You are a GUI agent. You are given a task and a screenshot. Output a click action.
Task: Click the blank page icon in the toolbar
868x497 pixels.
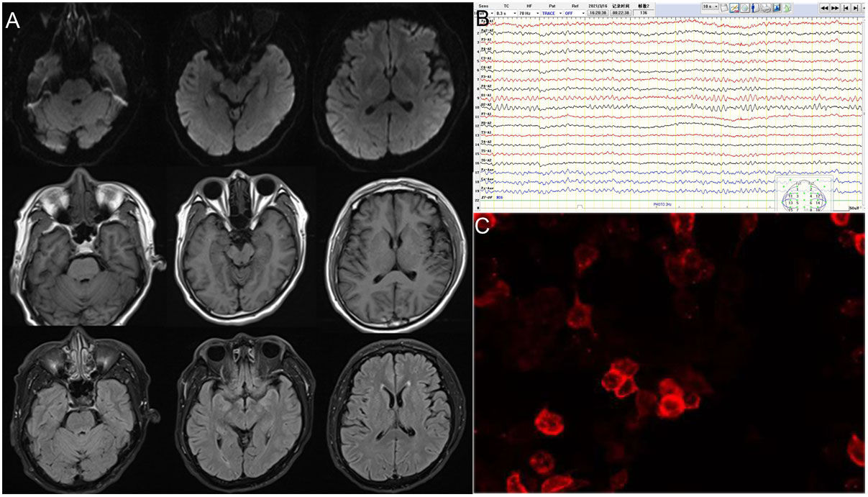724,7
